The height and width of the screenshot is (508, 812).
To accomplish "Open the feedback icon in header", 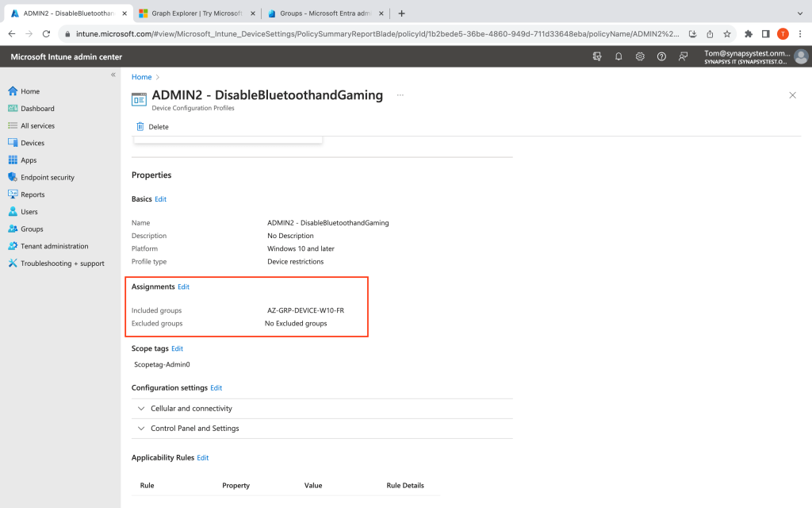I will point(683,56).
